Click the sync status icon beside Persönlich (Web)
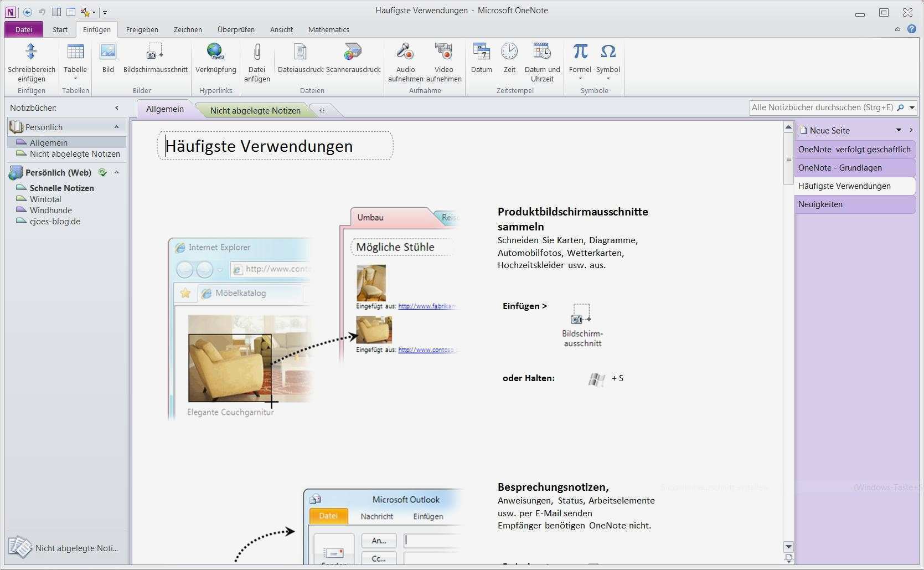924x570 pixels. (x=102, y=172)
